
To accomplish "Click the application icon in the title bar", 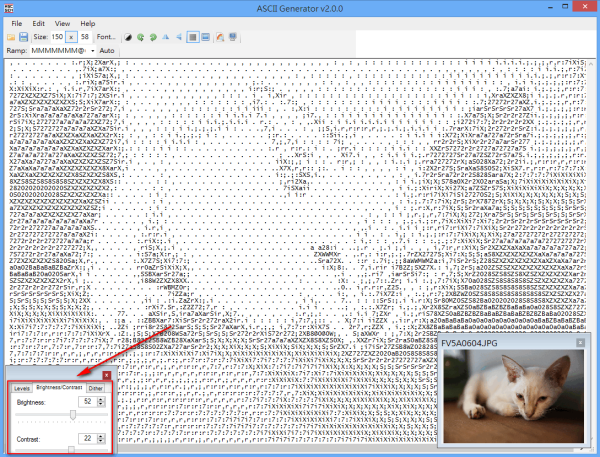I will [x=8, y=8].
